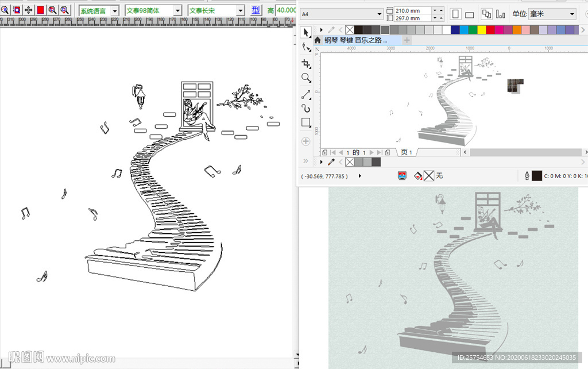Click the cluster of dark objects beside artwork

[x=515, y=86]
